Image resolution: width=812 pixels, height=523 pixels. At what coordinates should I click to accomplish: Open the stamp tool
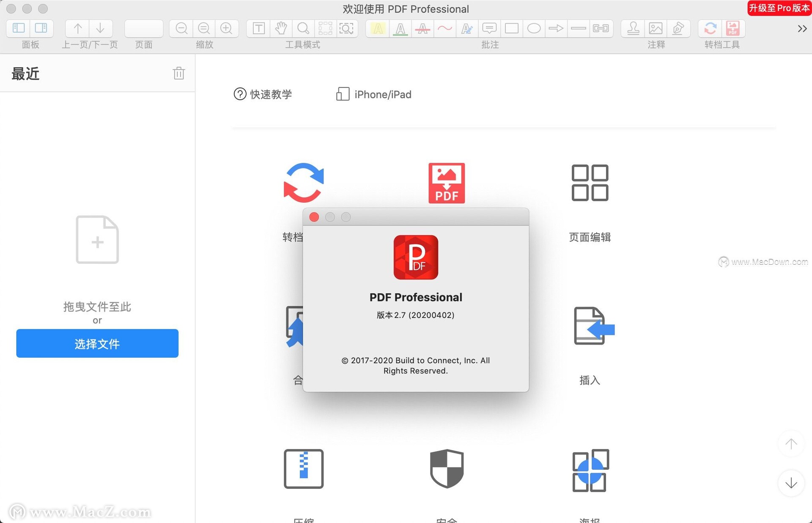click(x=633, y=28)
